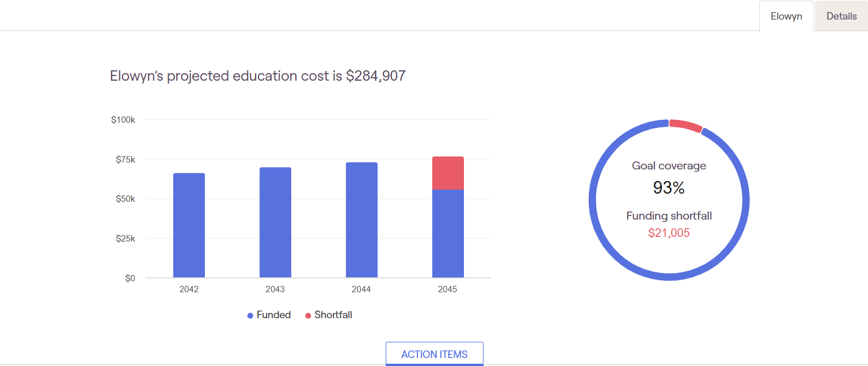Image resolution: width=868 pixels, height=366 pixels.
Task: Select the red shortfall segment of 2045 bar
Action: pos(448,173)
